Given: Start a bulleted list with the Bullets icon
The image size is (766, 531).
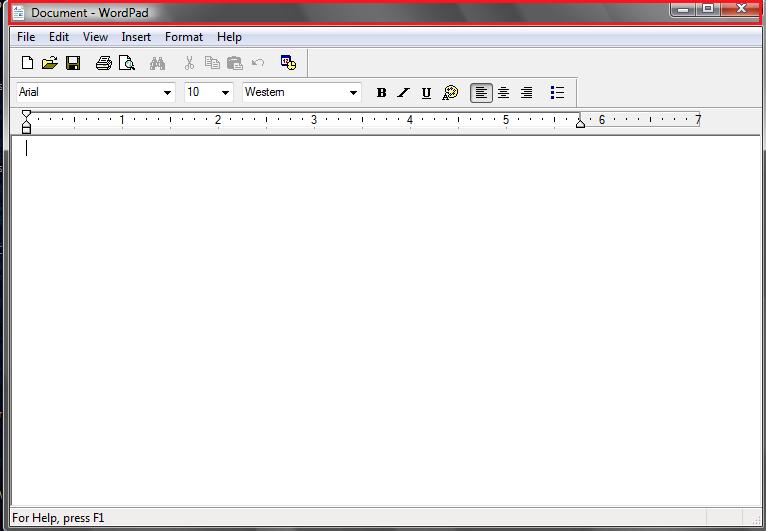Looking at the screenshot, I should pyautogui.click(x=557, y=93).
